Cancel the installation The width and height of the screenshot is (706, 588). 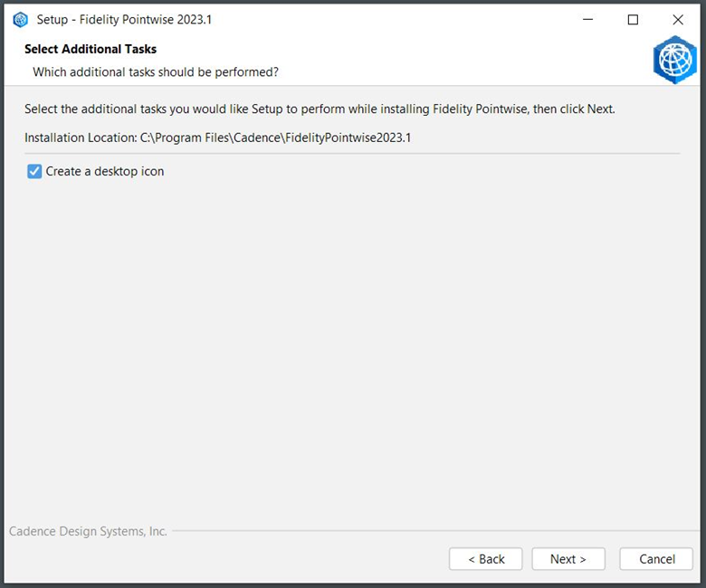(656, 559)
